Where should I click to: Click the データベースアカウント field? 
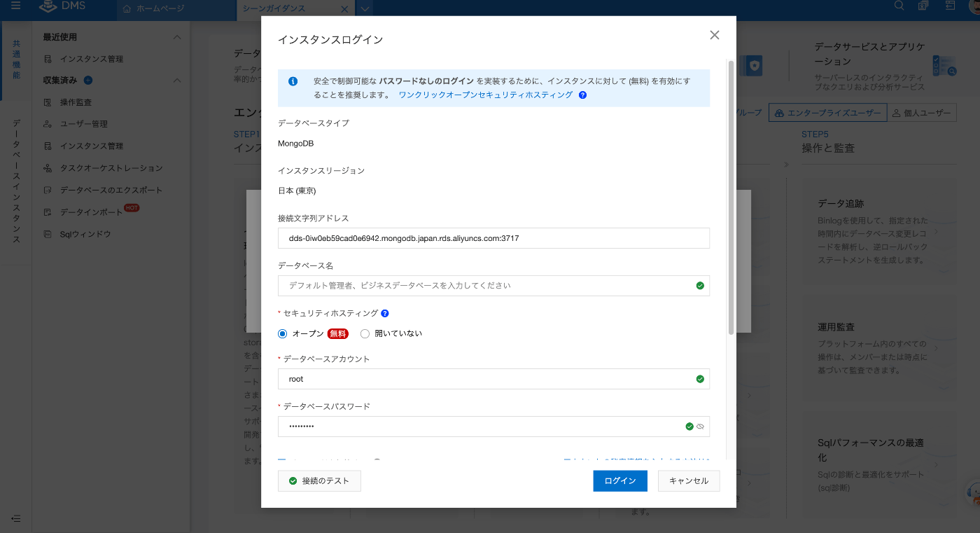point(493,379)
